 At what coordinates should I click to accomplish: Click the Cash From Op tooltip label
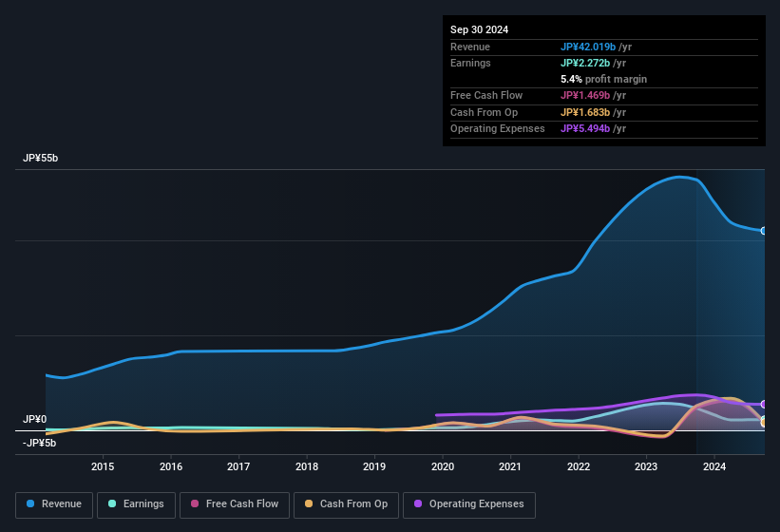tap(484, 112)
